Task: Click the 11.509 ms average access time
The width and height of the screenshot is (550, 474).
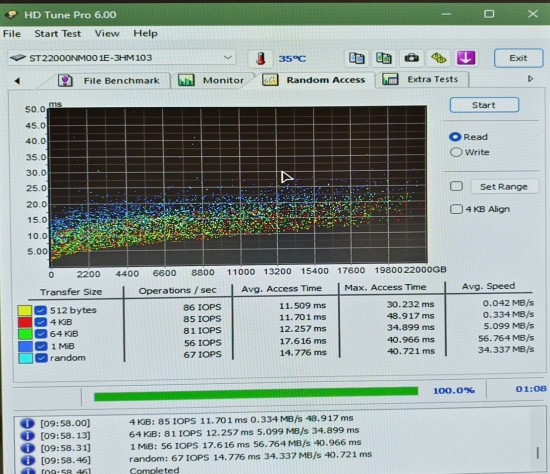Action: pyautogui.click(x=303, y=306)
